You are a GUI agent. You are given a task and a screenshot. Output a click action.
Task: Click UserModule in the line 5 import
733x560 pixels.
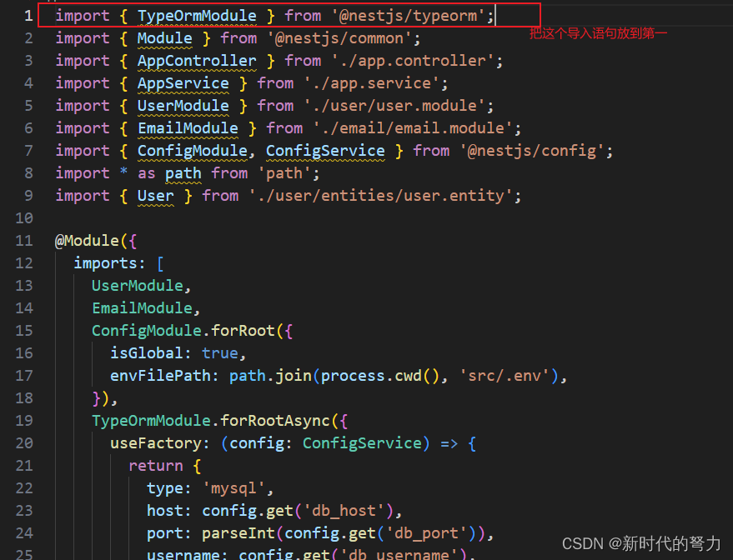[183, 106]
